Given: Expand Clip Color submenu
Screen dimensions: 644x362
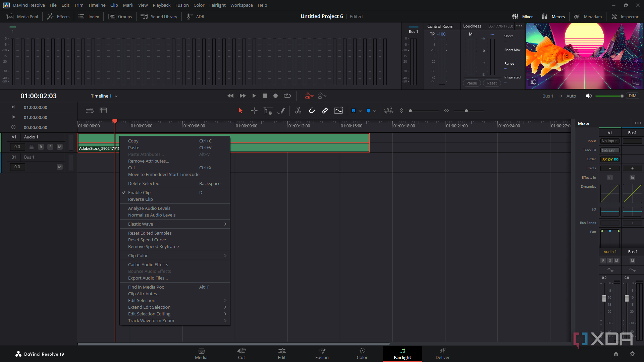Looking at the screenshot, I should pyautogui.click(x=175, y=255).
